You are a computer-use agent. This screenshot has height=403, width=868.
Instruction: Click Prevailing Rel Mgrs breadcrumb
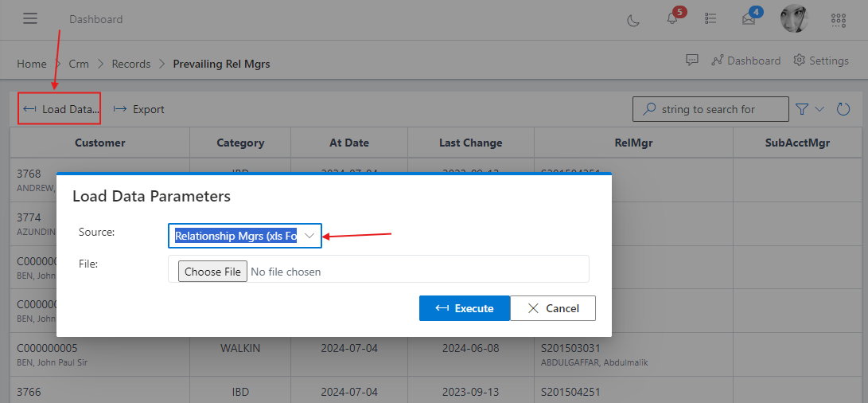(221, 64)
